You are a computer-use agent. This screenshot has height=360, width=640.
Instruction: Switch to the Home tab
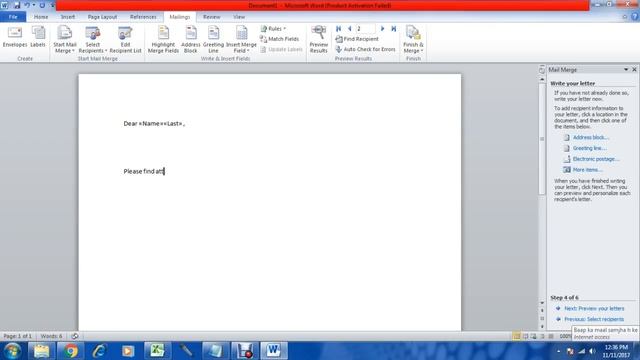[x=41, y=17]
